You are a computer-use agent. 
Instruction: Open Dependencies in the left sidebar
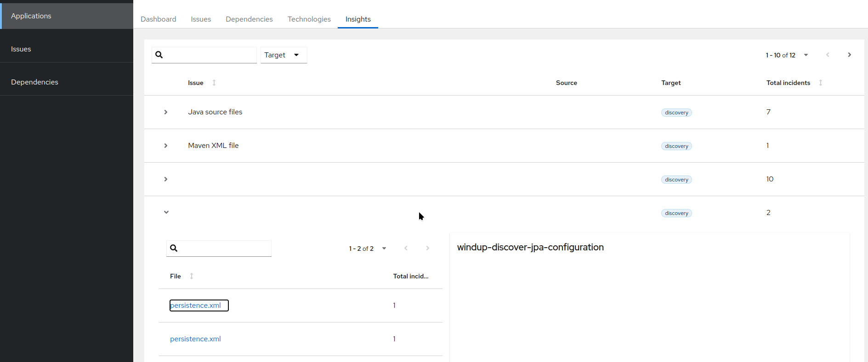(x=35, y=82)
